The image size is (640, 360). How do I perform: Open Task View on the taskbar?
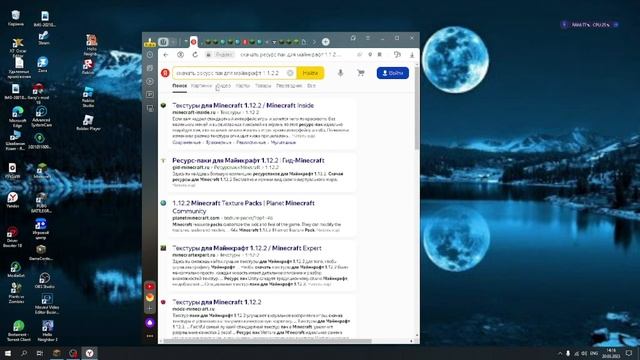coord(40,353)
